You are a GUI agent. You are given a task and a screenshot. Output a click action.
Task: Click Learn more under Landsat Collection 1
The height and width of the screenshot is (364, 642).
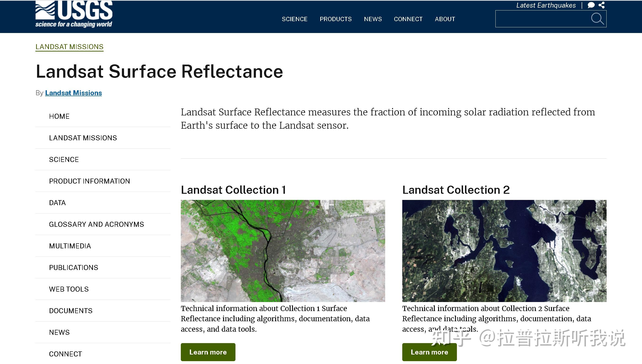208,352
